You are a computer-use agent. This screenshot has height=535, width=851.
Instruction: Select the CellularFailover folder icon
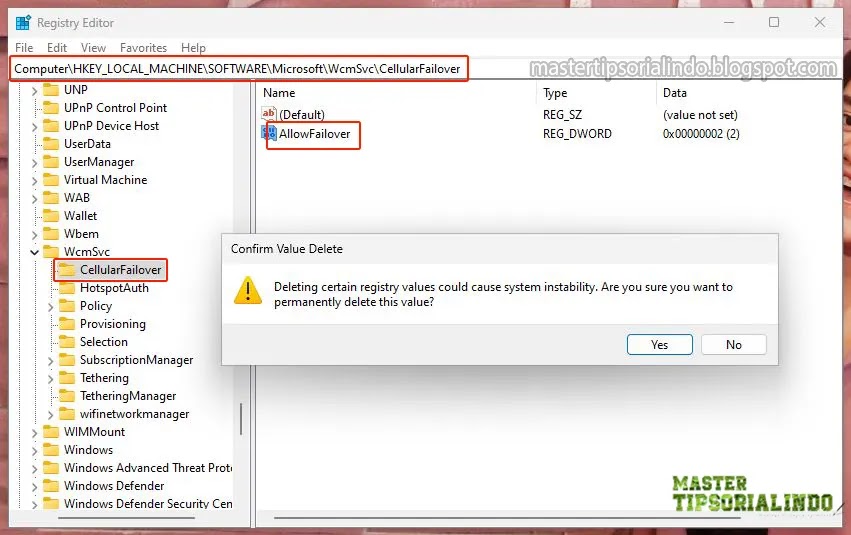[x=67, y=269]
